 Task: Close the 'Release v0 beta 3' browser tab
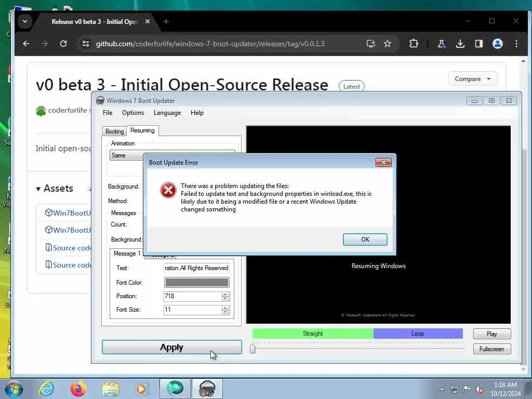click(x=148, y=21)
